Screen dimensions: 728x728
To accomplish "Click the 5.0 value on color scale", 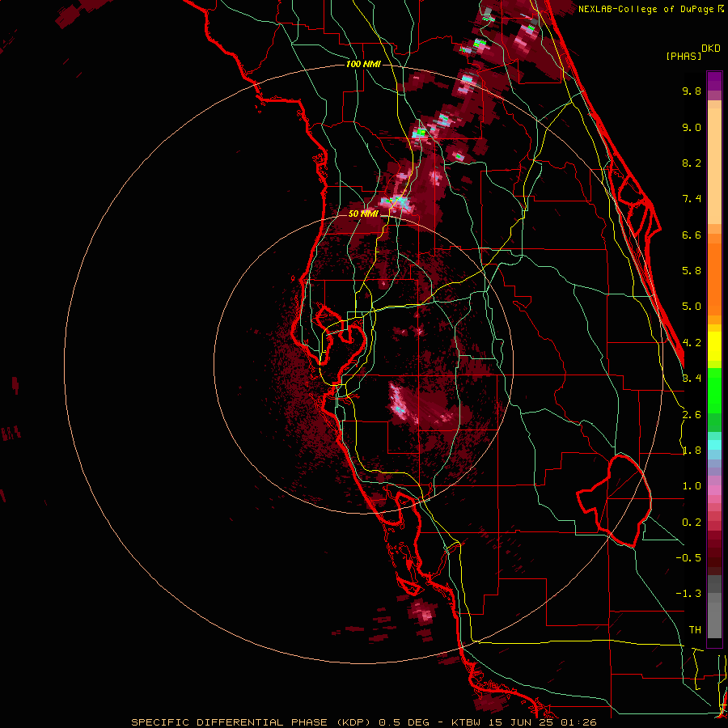I will pyautogui.click(x=692, y=307).
